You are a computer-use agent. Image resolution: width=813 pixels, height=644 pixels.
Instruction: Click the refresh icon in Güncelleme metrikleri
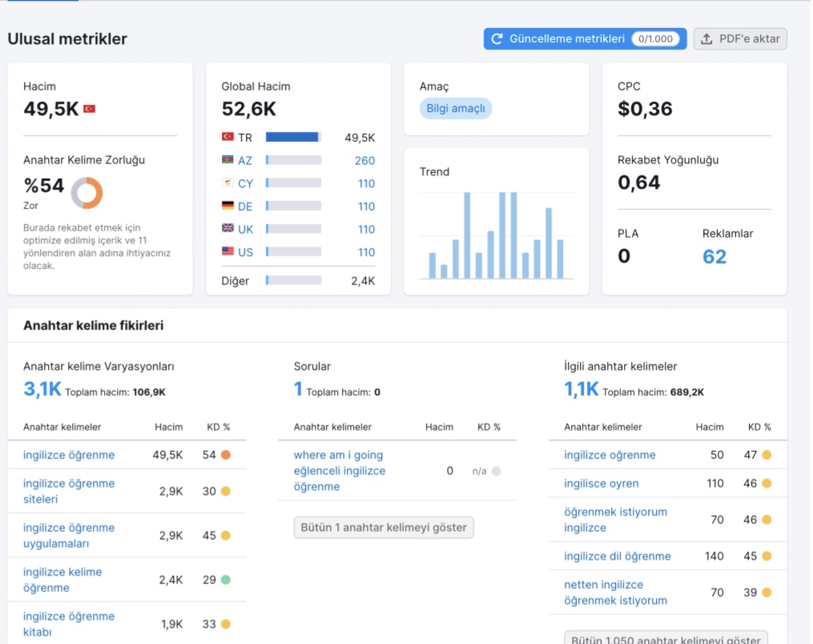[x=497, y=39]
